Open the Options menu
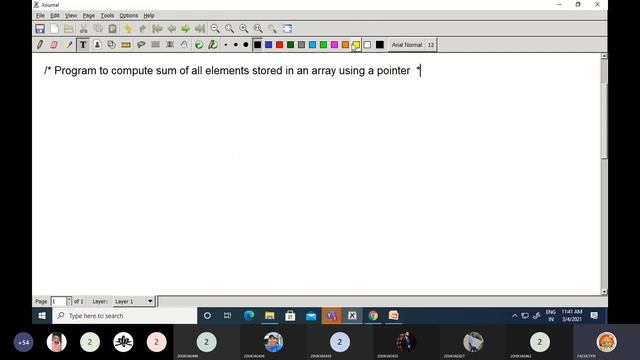 [129, 16]
